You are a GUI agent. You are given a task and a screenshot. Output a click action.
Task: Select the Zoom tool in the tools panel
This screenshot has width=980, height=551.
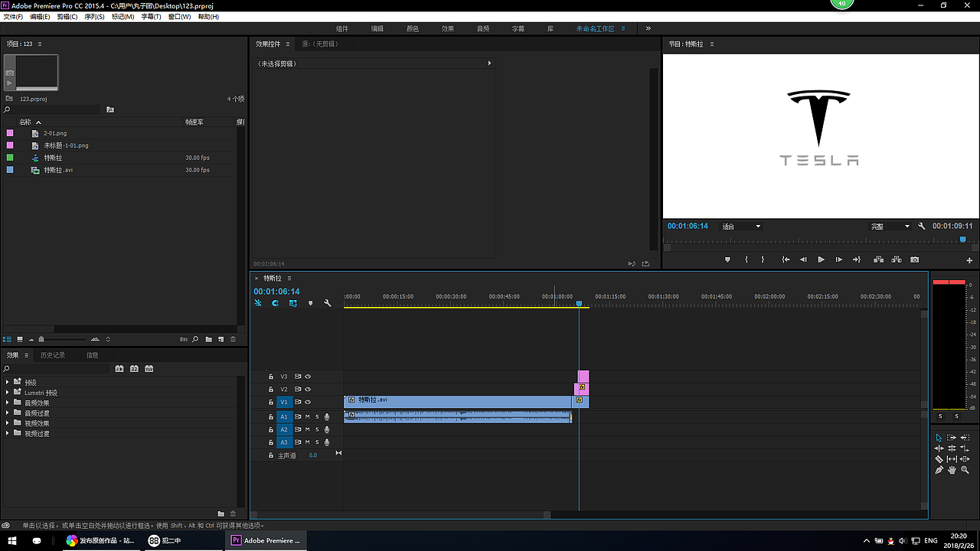tap(965, 470)
